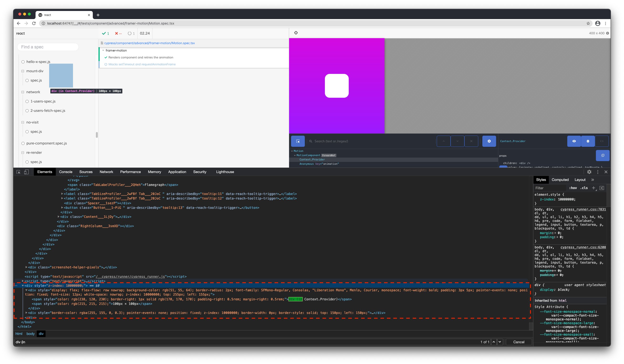Screen dimensions: 624x364
Task: Toggle :hov element state panel
Action: click(x=573, y=188)
